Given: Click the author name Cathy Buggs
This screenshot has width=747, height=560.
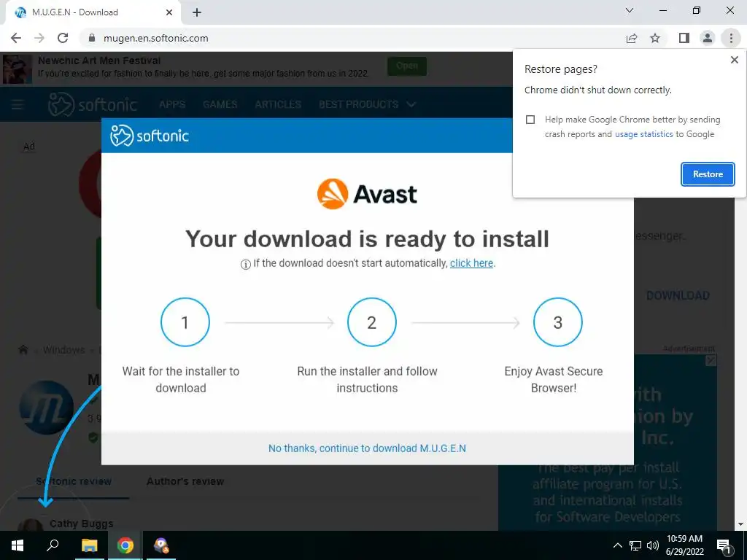Looking at the screenshot, I should [82, 524].
